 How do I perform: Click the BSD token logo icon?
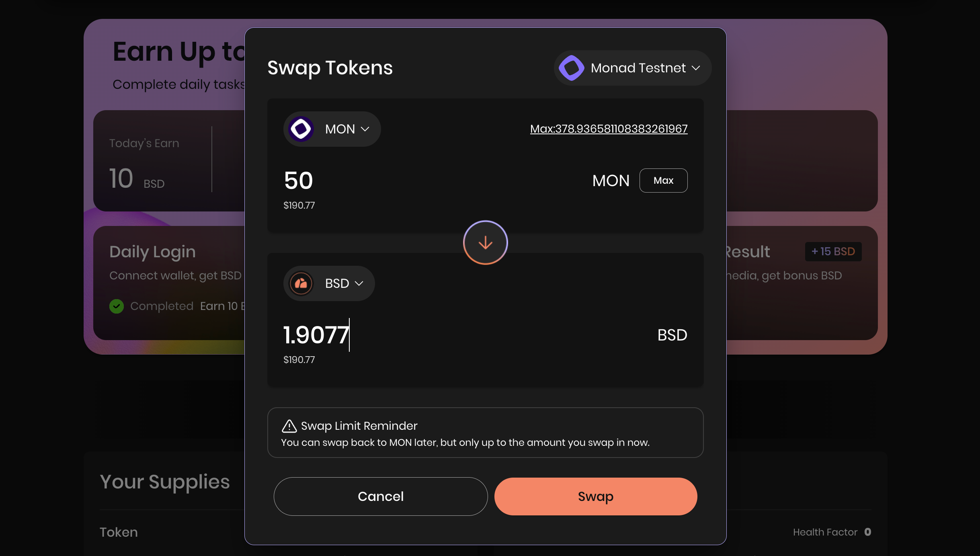point(301,283)
